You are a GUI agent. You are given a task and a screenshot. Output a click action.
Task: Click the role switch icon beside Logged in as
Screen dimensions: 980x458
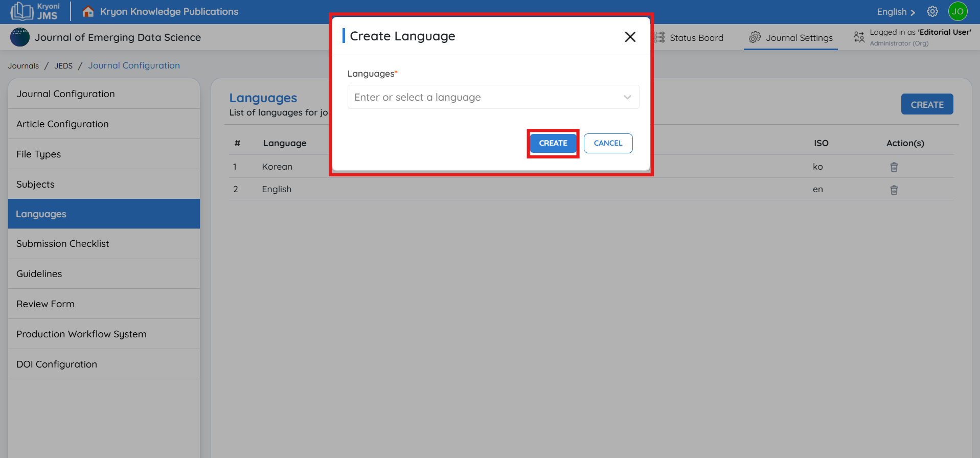tap(859, 37)
